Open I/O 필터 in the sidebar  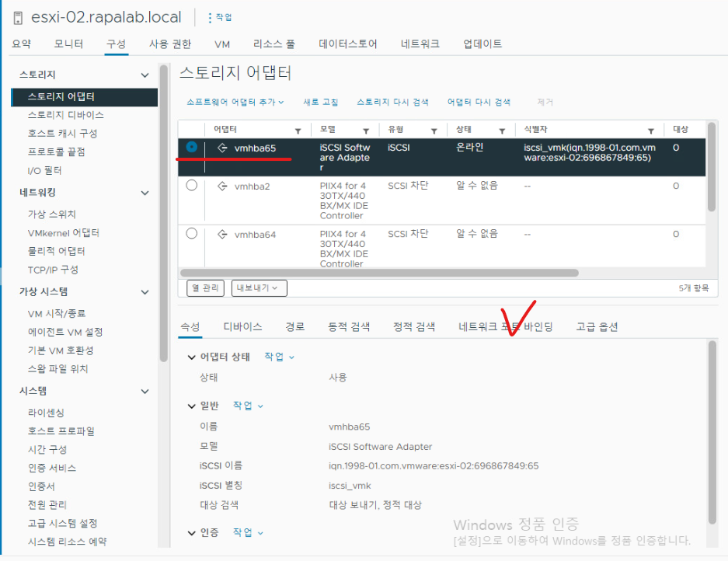click(x=44, y=171)
